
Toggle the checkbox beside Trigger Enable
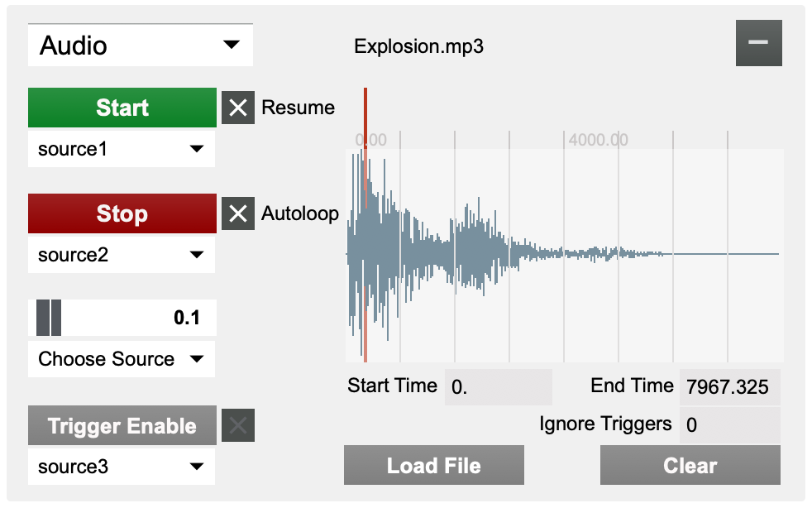(238, 425)
